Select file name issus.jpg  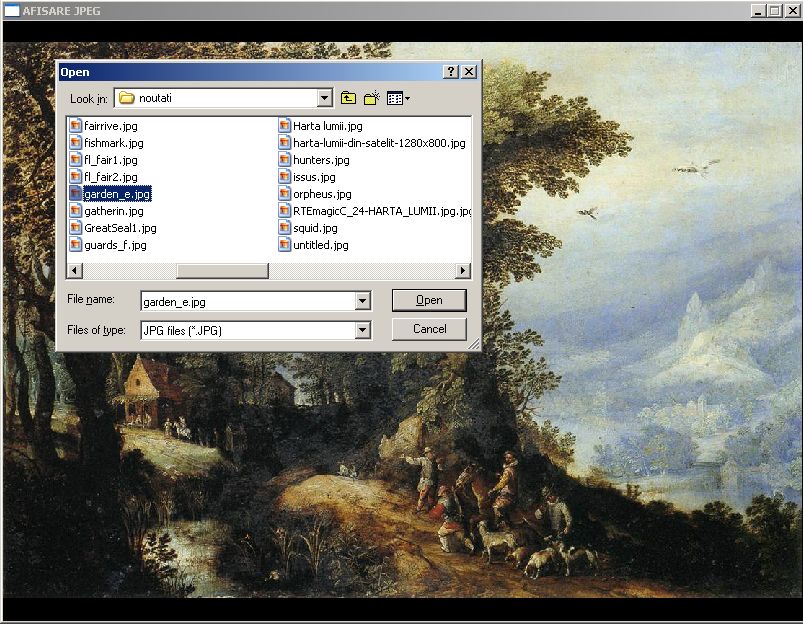(314, 177)
